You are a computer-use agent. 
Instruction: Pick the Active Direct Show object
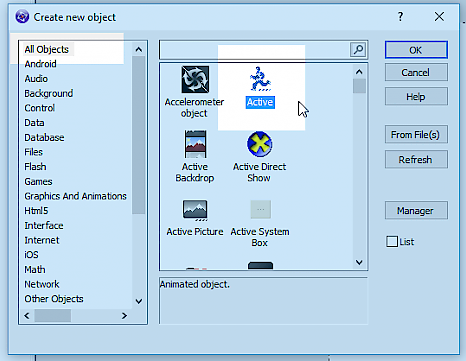tap(260, 144)
